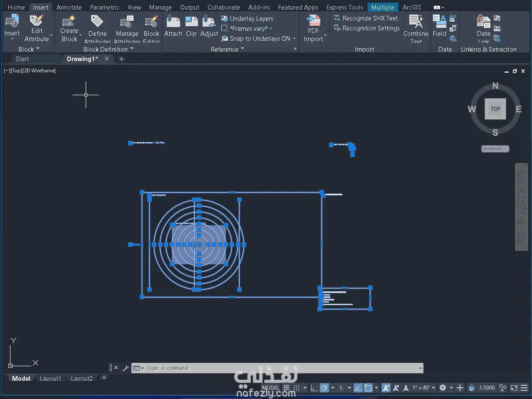Switch to the Home ribbon tab
Screen dimensions: 532x399
click(x=16, y=7)
